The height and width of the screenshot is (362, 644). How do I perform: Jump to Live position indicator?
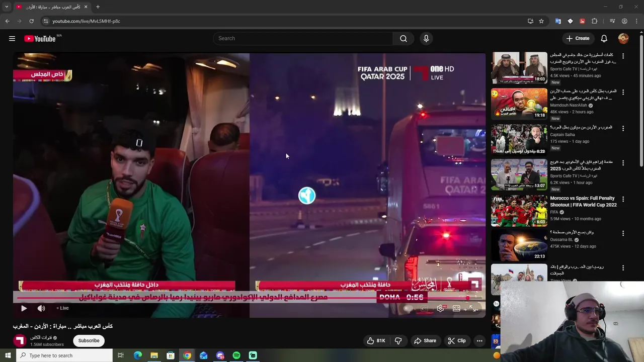pos(62,308)
